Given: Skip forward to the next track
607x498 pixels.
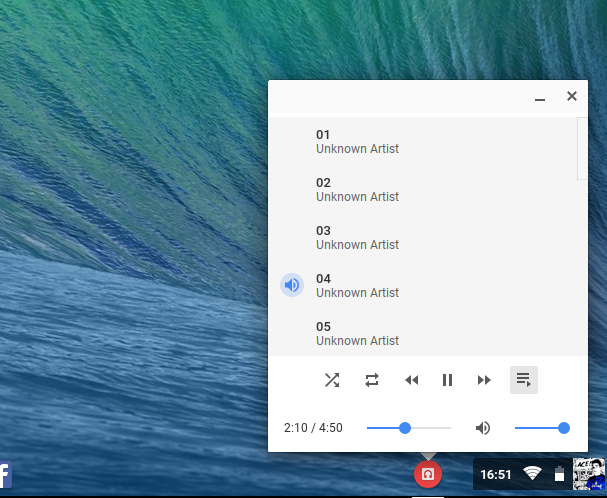Looking at the screenshot, I should click(x=484, y=380).
